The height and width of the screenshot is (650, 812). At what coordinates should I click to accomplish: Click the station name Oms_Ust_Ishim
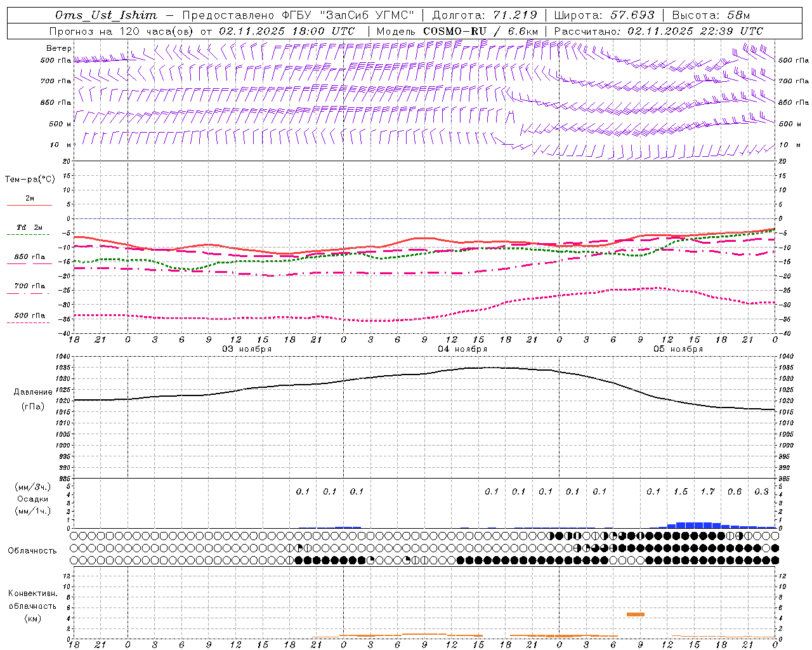click(x=106, y=15)
